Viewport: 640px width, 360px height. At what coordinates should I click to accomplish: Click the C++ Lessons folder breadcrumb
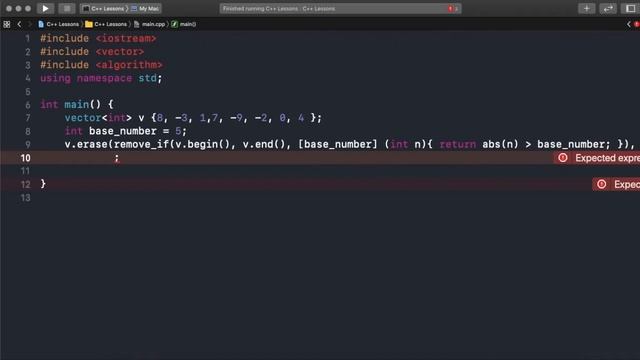(106, 24)
